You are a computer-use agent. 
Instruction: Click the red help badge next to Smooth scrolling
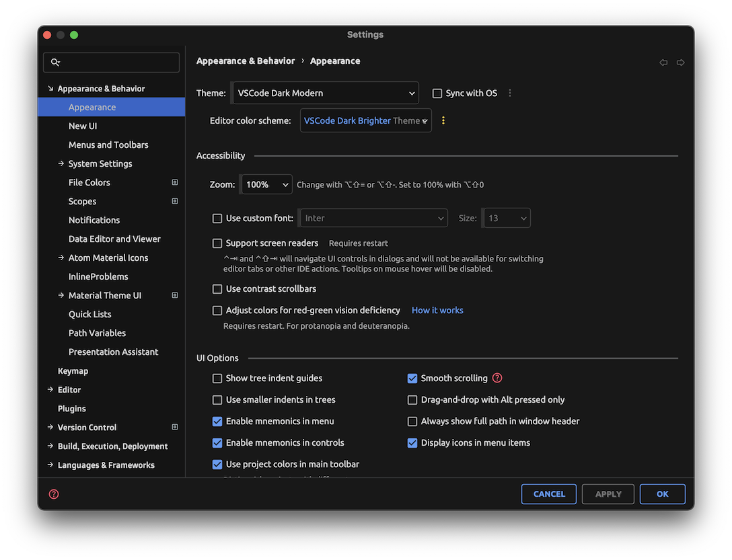pyautogui.click(x=497, y=378)
